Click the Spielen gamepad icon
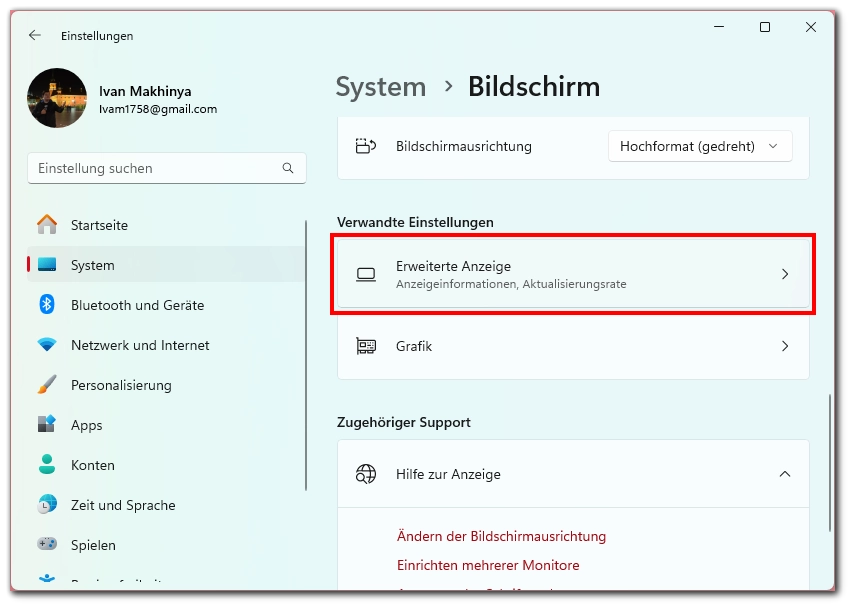The height and width of the screenshot is (609, 853). [47, 544]
